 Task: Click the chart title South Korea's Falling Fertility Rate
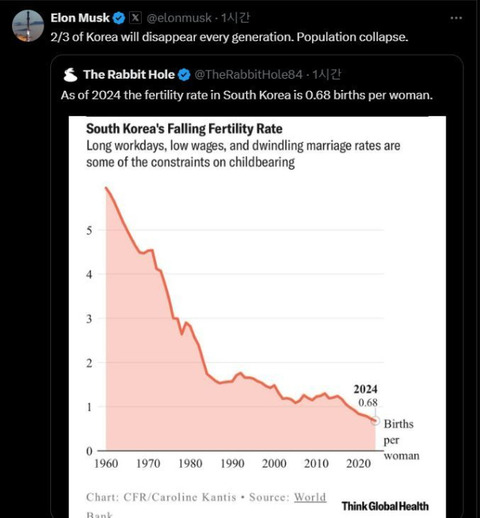184,129
